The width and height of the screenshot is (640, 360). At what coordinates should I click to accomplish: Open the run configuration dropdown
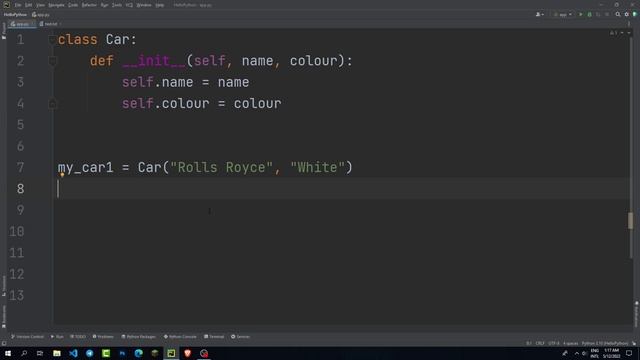562,14
